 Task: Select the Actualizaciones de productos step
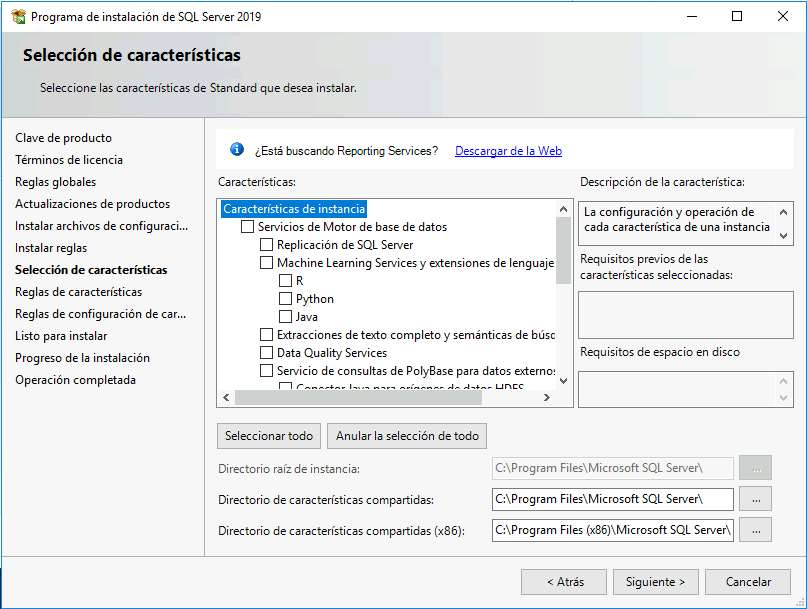93,204
